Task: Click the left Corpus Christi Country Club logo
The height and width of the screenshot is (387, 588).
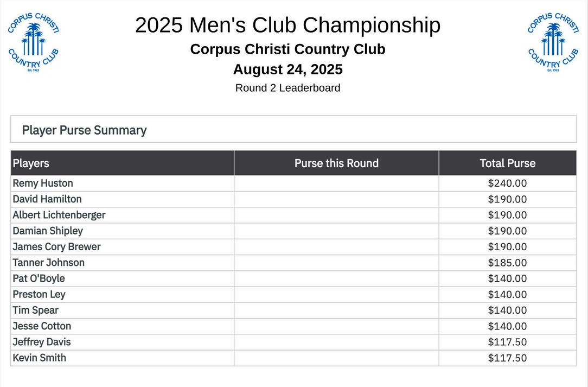Action: point(34,42)
